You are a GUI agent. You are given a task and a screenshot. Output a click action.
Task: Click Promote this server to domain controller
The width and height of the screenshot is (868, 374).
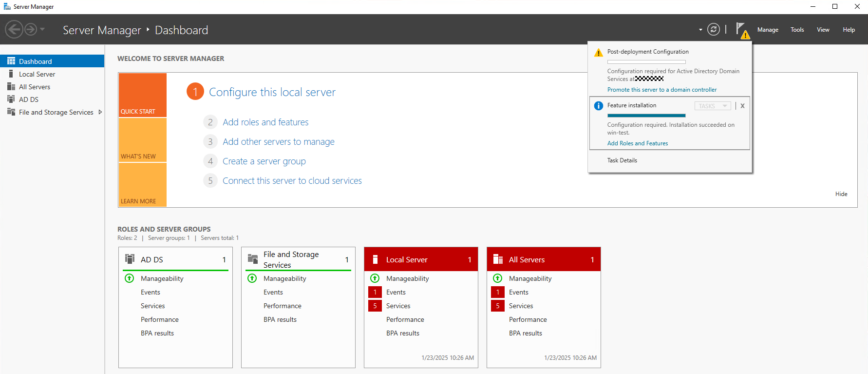tap(662, 90)
